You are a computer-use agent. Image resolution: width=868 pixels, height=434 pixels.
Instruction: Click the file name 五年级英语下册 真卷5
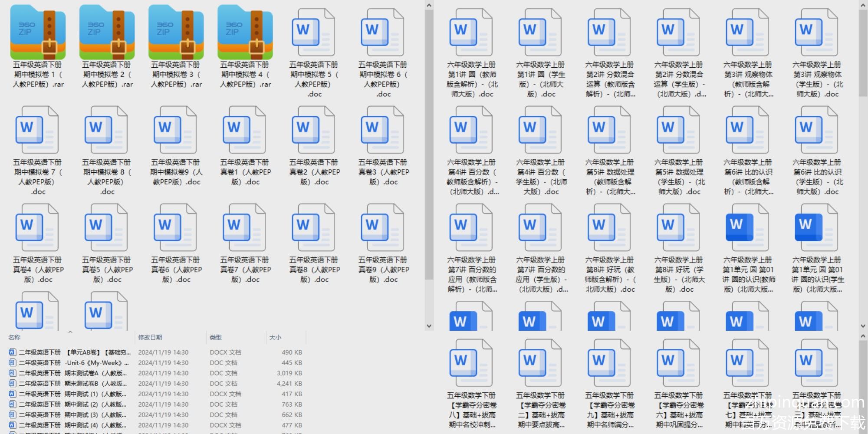[x=106, y=270]
